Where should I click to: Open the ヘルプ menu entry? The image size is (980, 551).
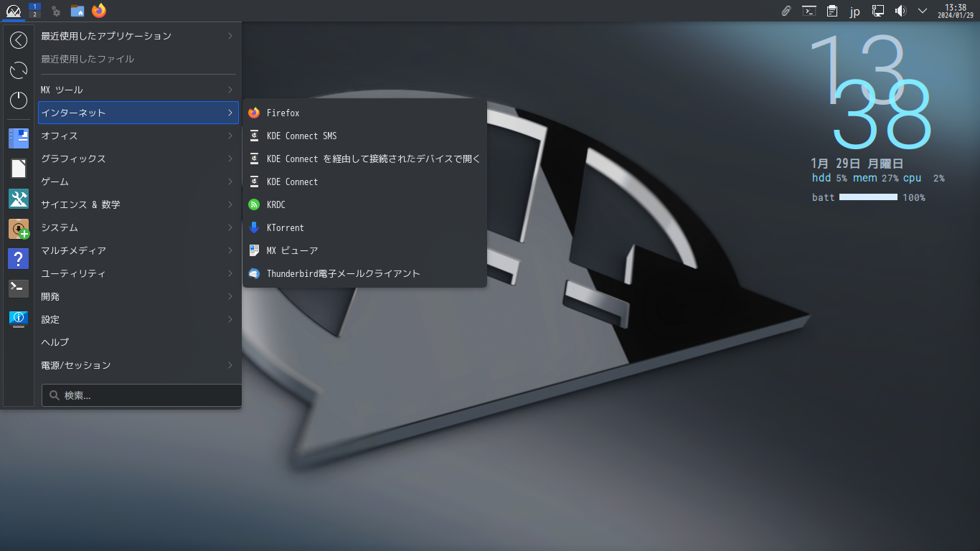(x=138, y=342)
